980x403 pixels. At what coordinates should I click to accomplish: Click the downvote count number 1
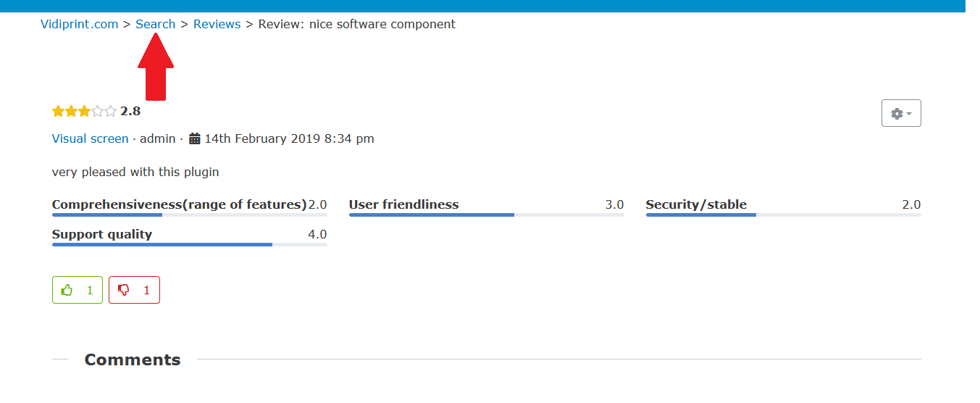[146, 290]
